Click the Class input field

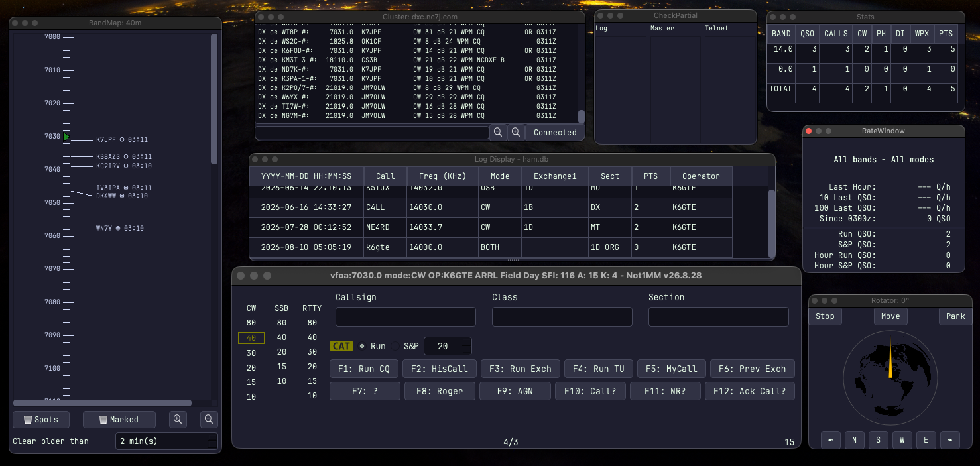click(562, 317)
